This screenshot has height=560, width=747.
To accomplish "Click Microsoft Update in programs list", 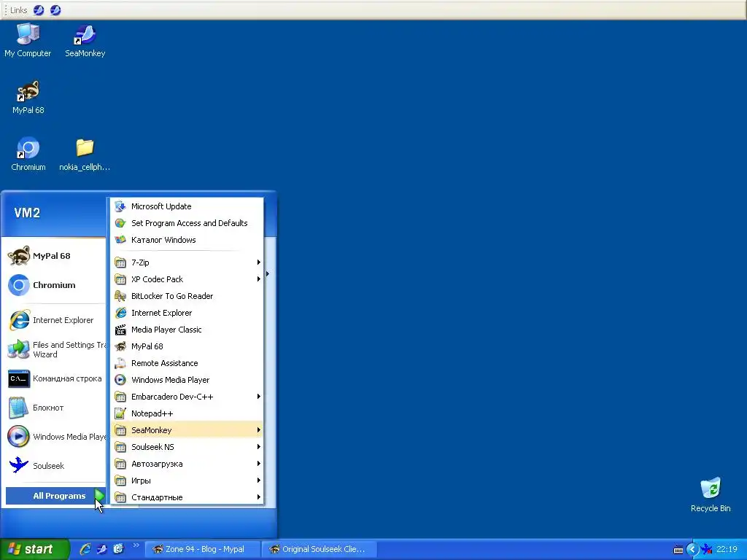I will point(187,206).
